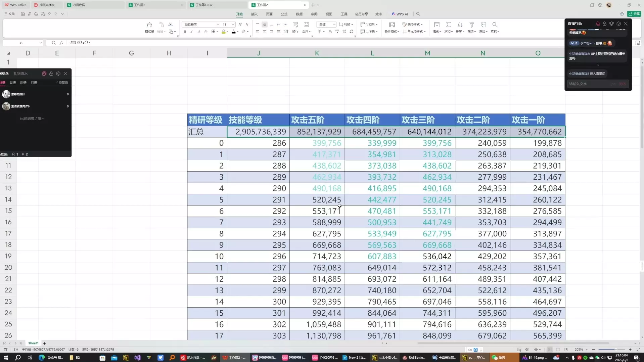
Task: Click the Find magnifier in ribbon
Action: (495, 25)
